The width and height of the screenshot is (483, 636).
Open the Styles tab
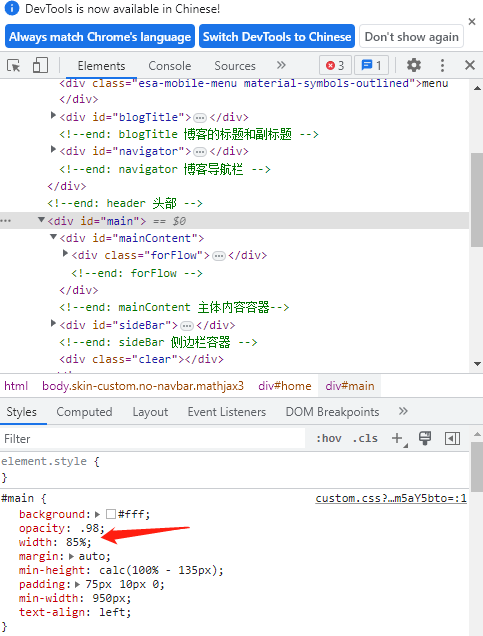point(21,412)
